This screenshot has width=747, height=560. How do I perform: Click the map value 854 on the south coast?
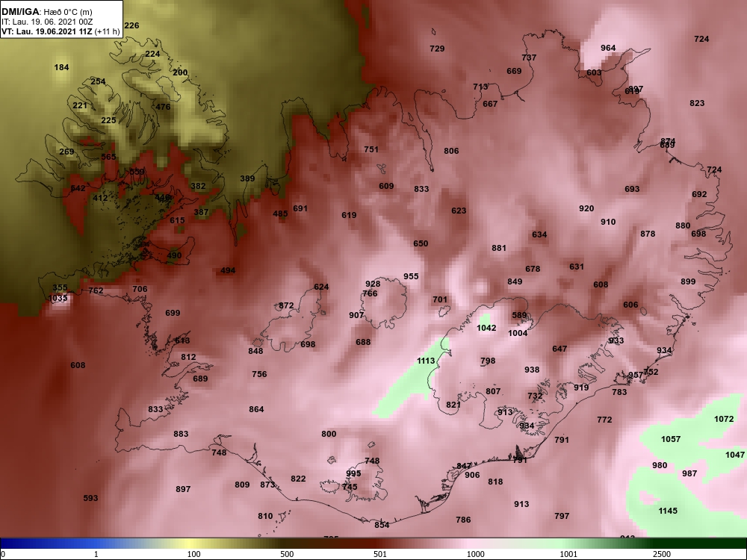click(382, 525)
